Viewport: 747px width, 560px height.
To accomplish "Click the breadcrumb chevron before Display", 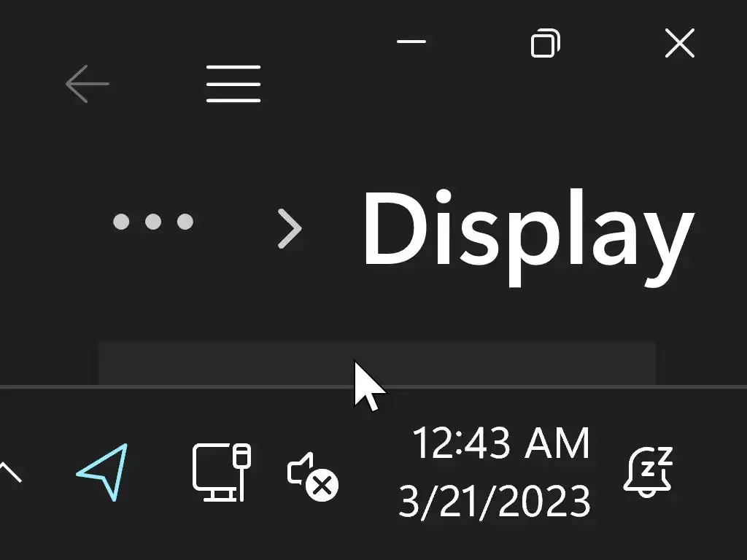I will (290, 228).
